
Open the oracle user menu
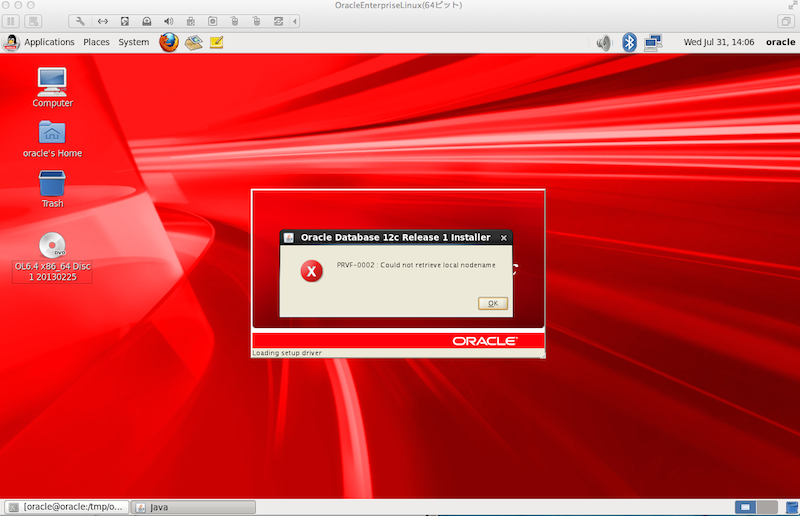point(780,42)
